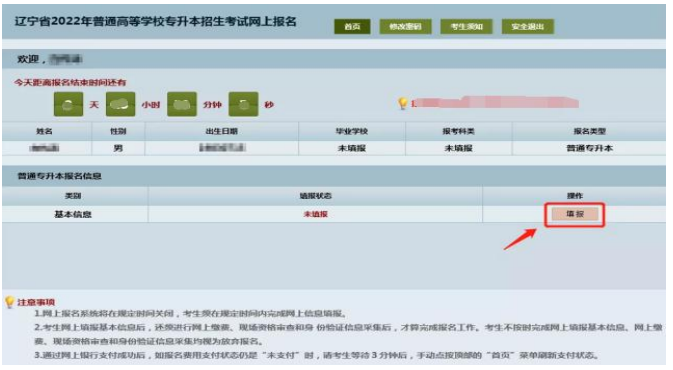Click the red 注意事项 heading
673x370 pixels.
36,302
